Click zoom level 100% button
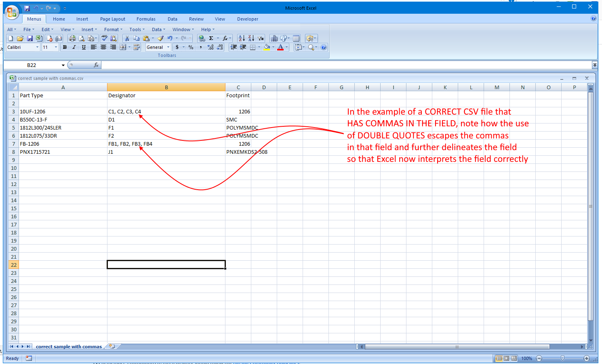602x364 pixels. (x=526, y=358)
